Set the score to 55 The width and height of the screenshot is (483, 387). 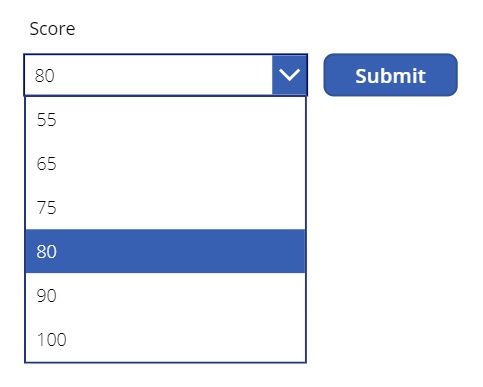(165, 119)
